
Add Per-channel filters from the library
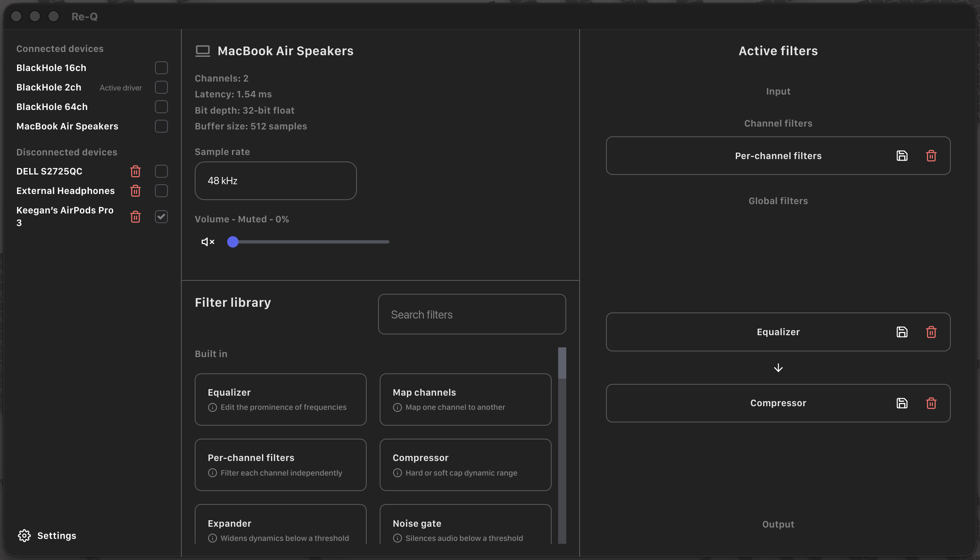tap(281, 465)
